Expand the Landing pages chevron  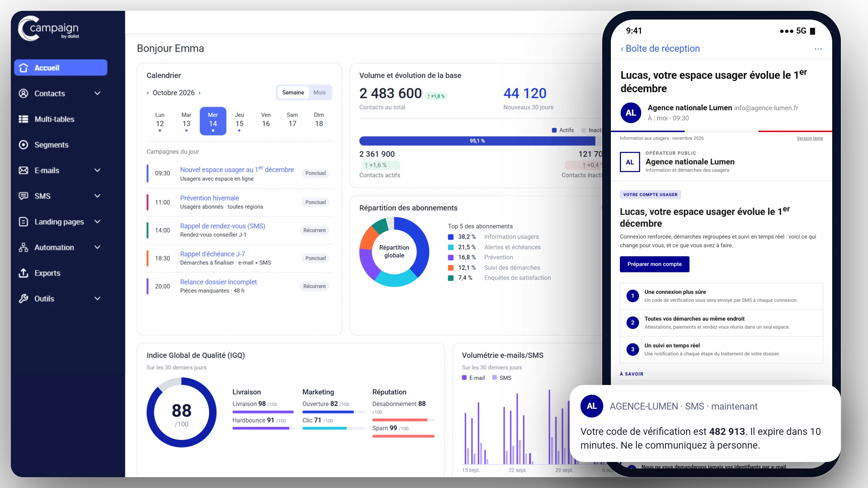97,222
